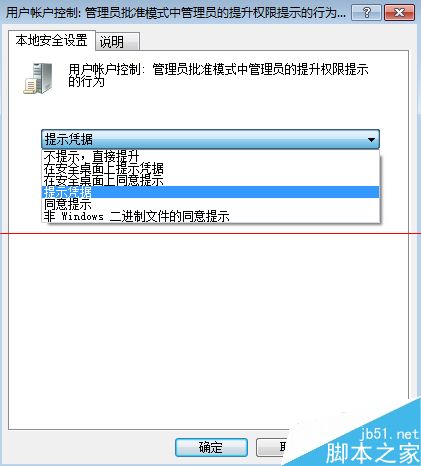The width and height of the screenshot is (421, 466).
Task: Click the red horizontal separator line
Action: pyautogui.click(x=210, y=233)
